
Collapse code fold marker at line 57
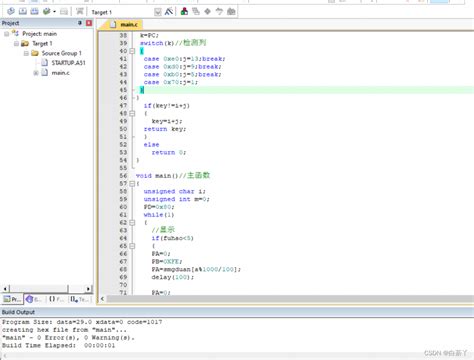132,183
